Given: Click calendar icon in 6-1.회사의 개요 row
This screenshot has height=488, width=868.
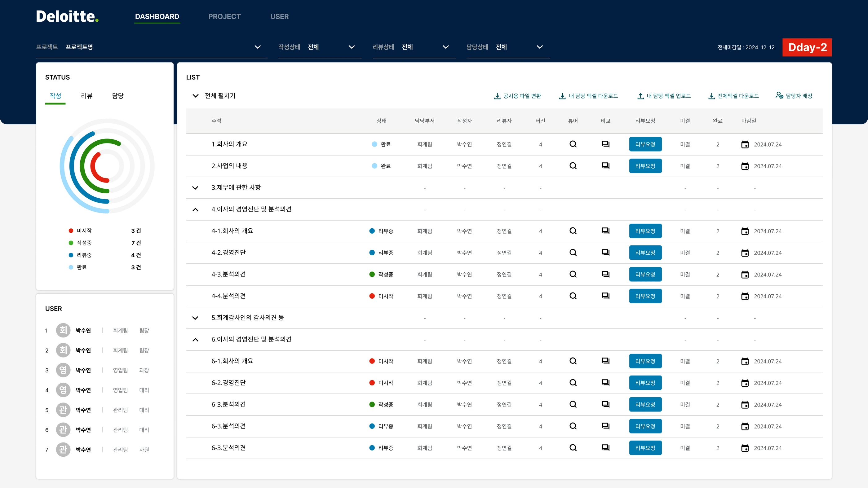Looking at the screenshot, I should tap(745, 361).
